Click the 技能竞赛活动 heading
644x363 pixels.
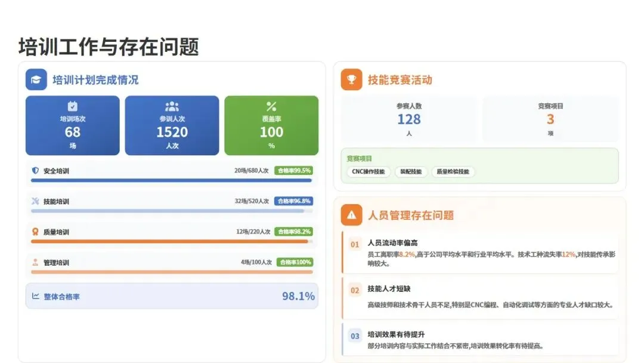pos(400,80)
